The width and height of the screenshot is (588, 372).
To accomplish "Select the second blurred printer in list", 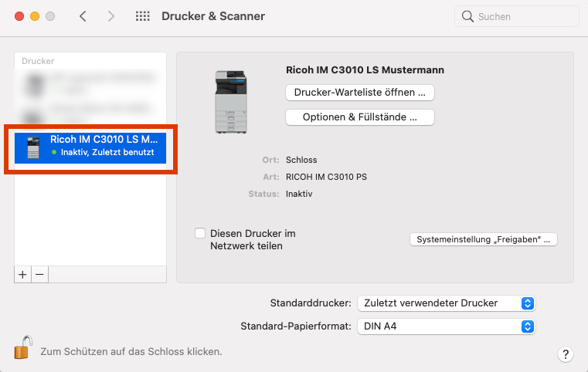I will [x=90, y=113].
